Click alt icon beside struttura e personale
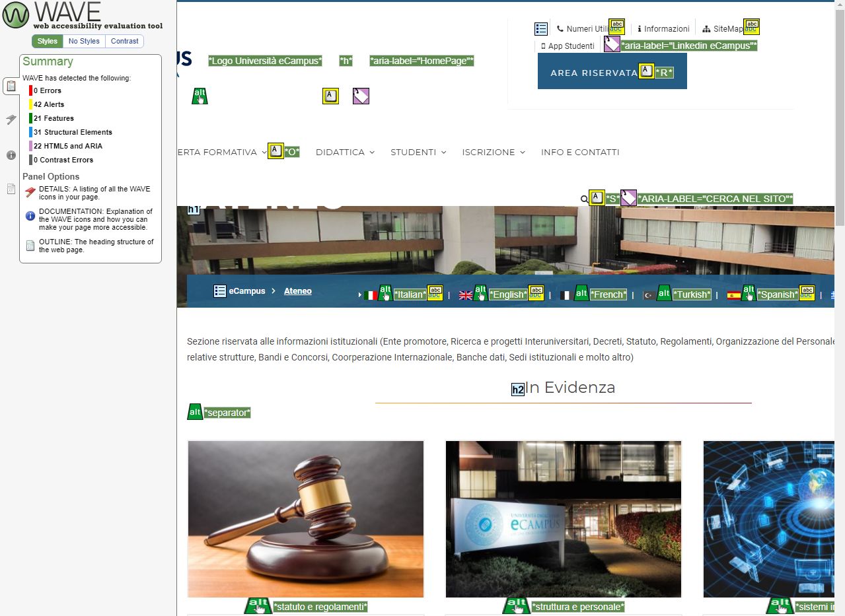845x616 pixels. 517,606
